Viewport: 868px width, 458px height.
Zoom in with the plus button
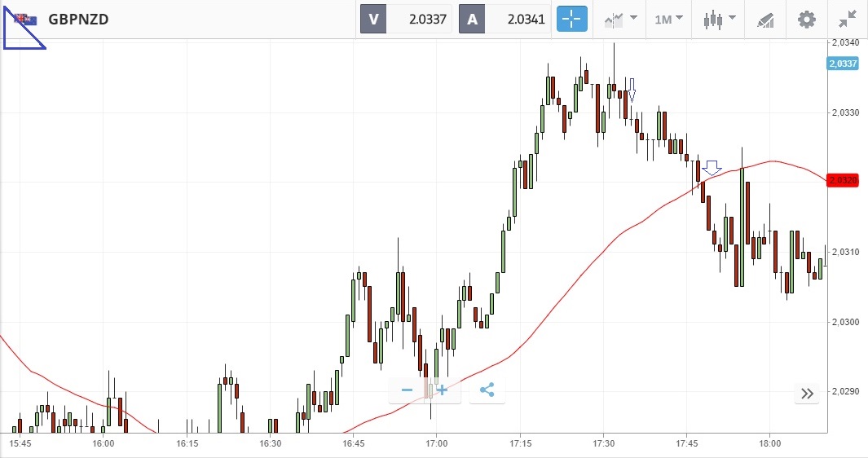point(442,390)
